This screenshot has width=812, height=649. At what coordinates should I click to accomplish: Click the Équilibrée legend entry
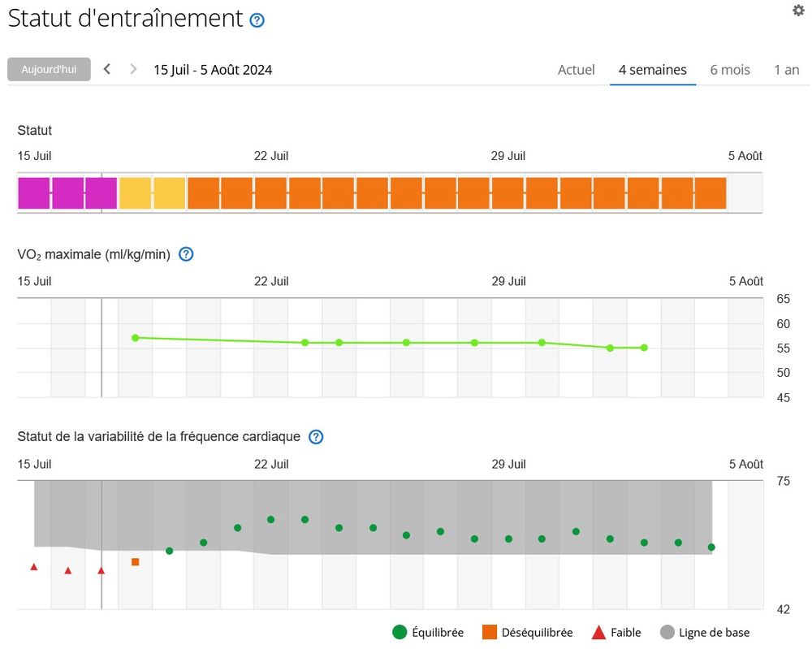click(428, 632)
